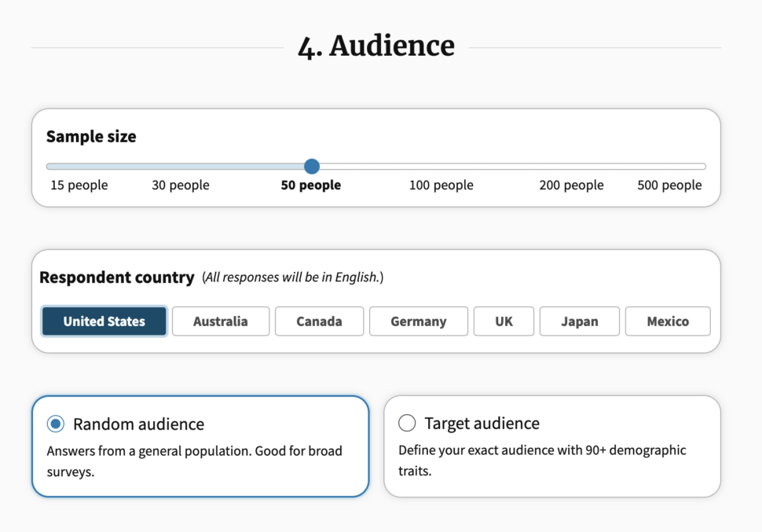
Task: Choose Australia as respondent country
Action: coord(221,321)
